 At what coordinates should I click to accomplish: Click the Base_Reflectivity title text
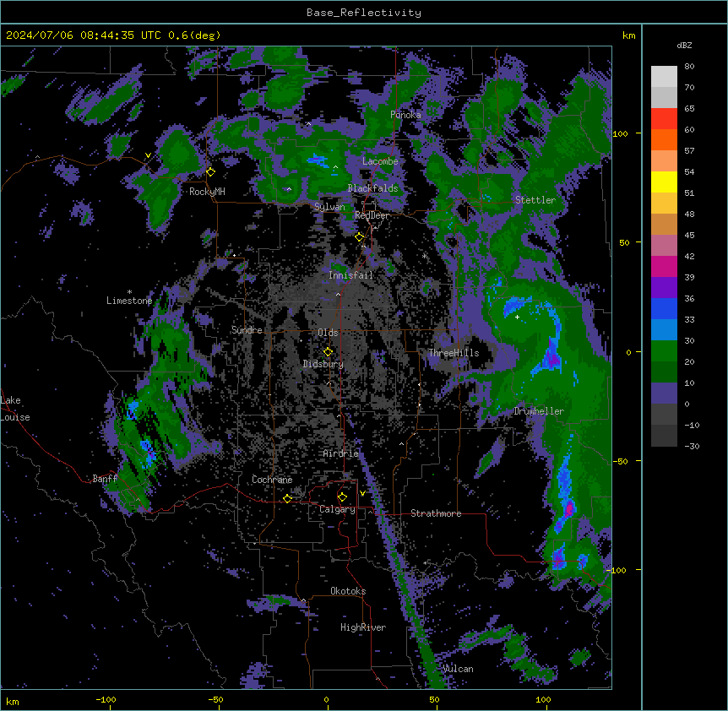[x=364, y=13]
